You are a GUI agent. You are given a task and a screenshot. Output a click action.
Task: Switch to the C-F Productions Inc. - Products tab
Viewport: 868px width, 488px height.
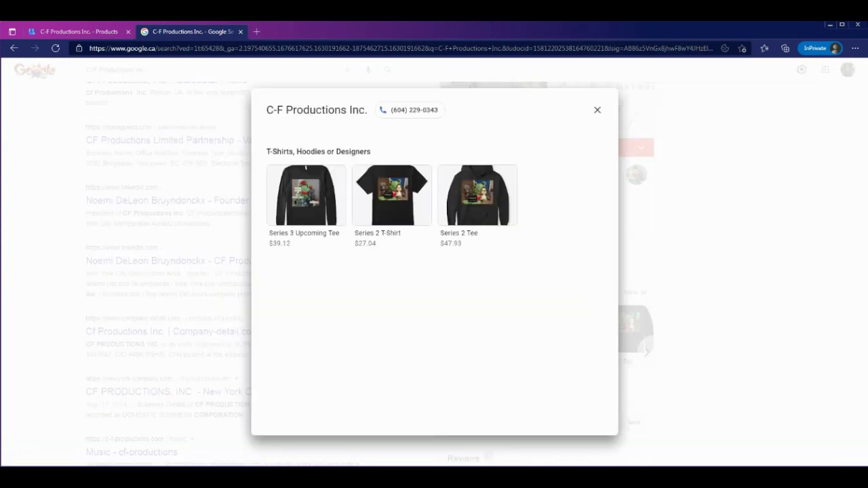(x=78, y=32)
